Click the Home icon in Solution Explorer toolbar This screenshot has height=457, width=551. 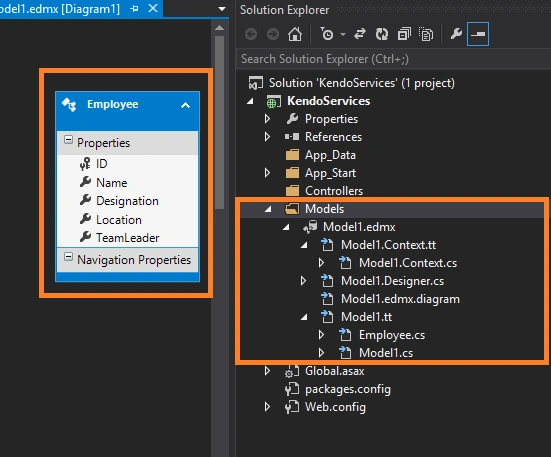[x=295, y=34]
